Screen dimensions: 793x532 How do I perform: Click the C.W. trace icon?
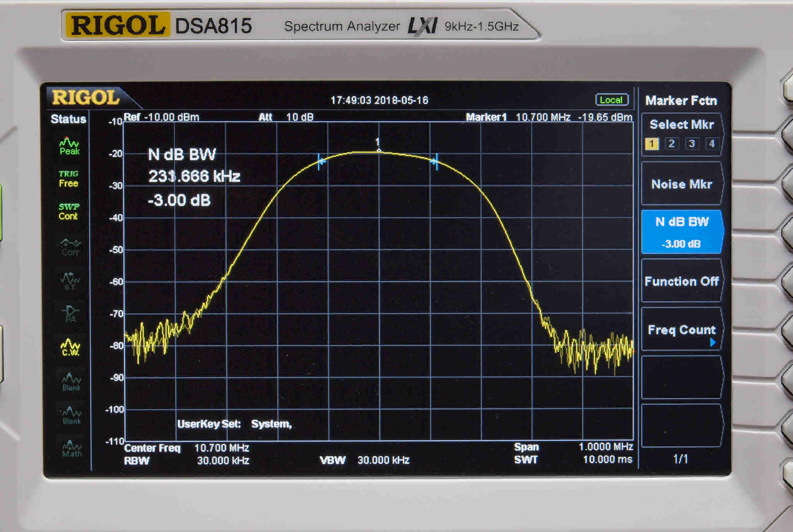click(70, 347)
